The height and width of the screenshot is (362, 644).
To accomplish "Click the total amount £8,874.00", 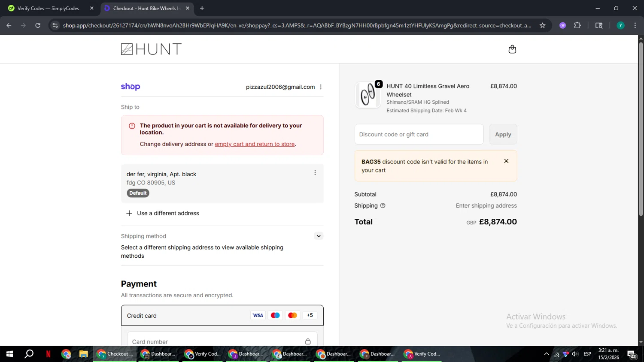I will point(498,222).
